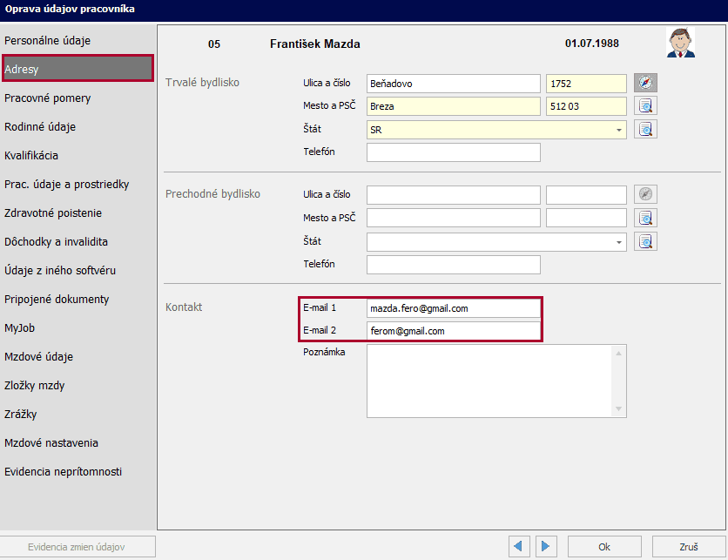The height and width of the screenshot is (560, 728).
Task: Open the Personálne údaje section
Action: 59,41
